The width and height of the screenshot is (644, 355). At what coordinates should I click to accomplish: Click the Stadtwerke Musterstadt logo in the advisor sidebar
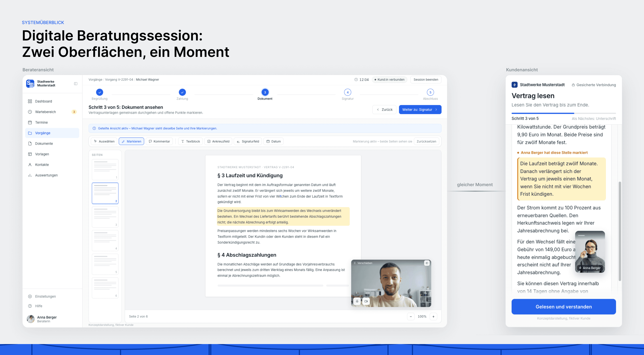tap(30, 84)
